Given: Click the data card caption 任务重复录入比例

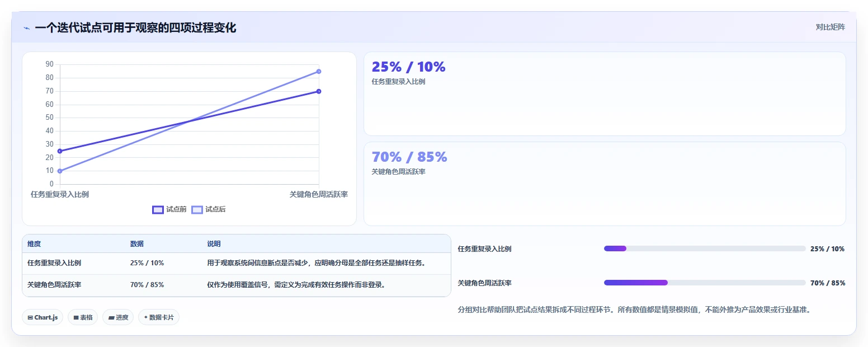Looking at the screenshot, I should pyautogui.click(x=398, y=82).
